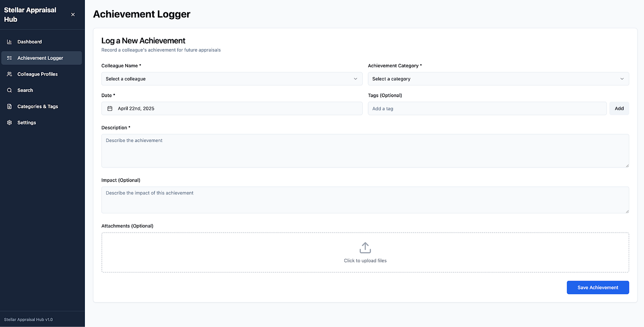Go to Colleague Profiles
Screen dimensions: 644x327
(x=42, y=74)
